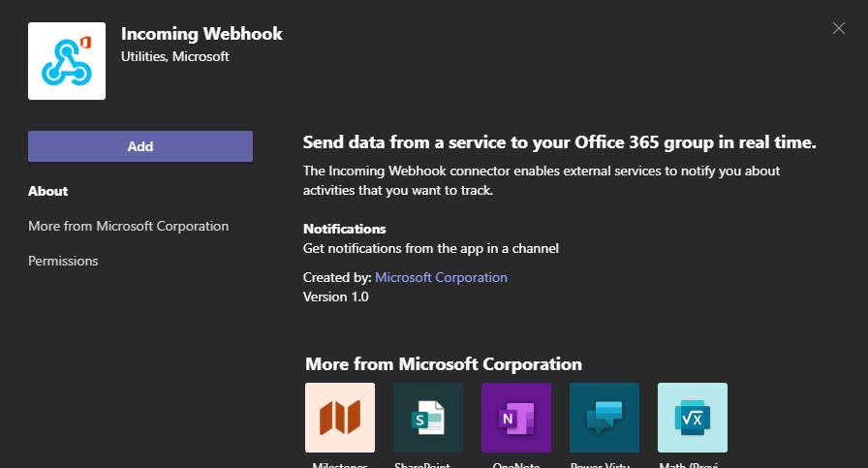
Task: Open More from Microsoft Corporation section
Action: [129, 226]
